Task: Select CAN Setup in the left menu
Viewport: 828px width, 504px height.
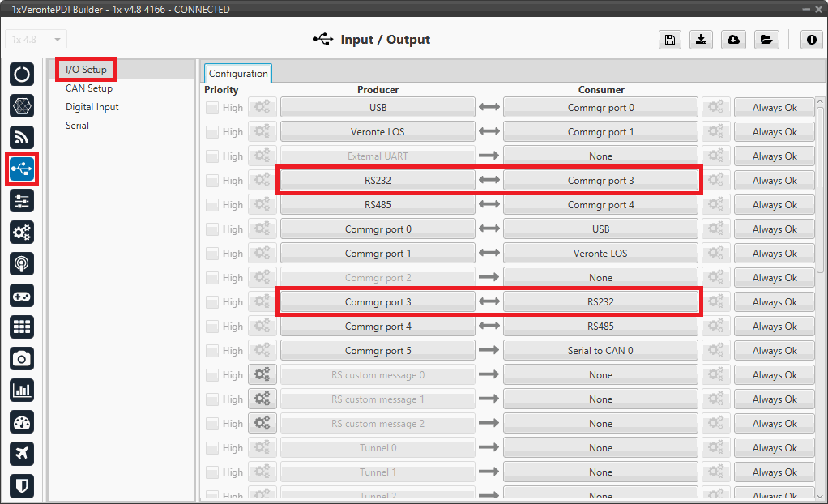Action: (89, 88)
